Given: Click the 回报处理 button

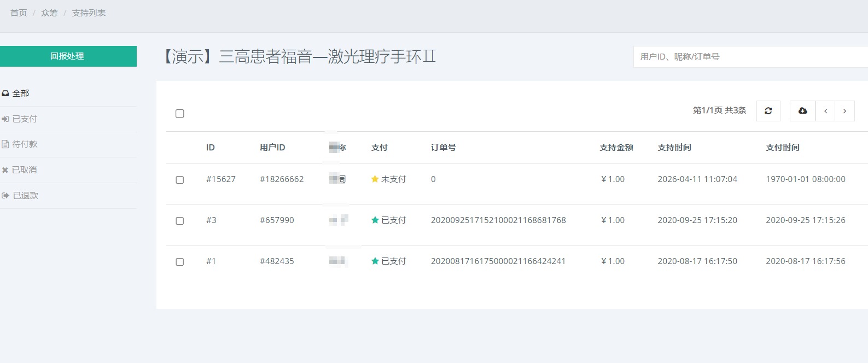Looking at the screenshot, I should (67, 56).
